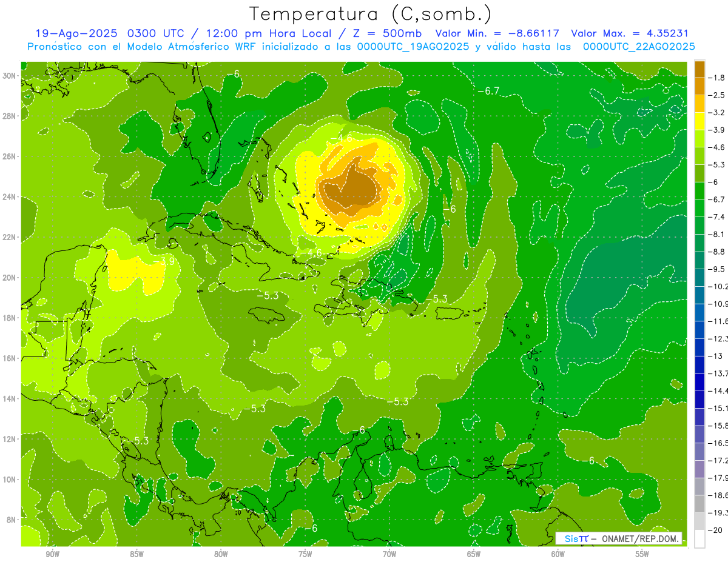Click the "18N" latitude axis label
728x562 pixels.
(9, 318)
